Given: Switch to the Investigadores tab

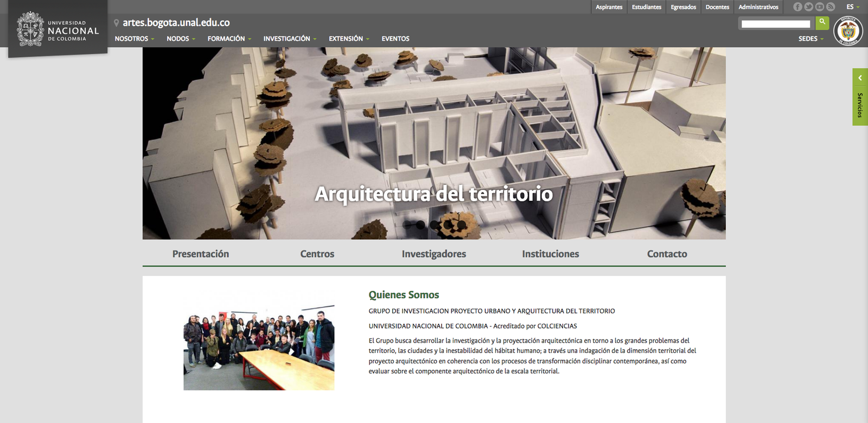Looking at the screenshot, I should (434, 254).
